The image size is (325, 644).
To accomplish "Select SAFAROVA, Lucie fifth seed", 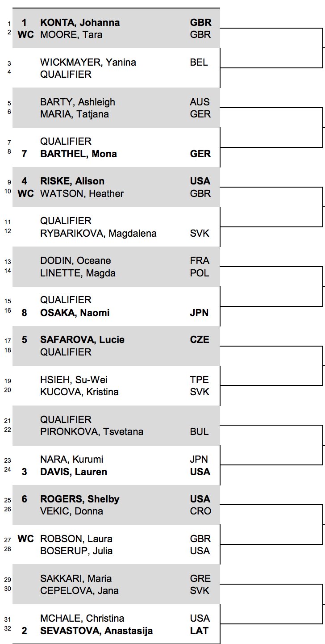I will tap(83, 340).
